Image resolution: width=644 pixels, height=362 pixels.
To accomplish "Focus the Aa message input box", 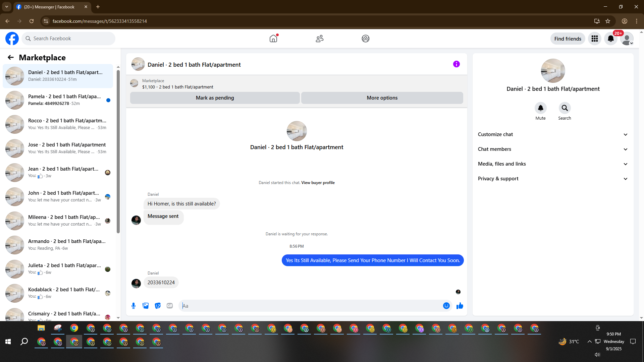I will 310,306.
